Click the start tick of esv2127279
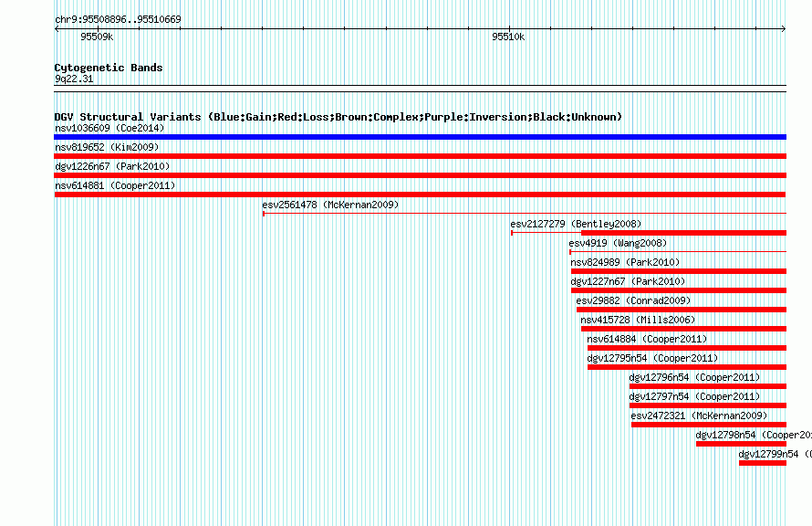Viewport: 812px width, 526px height. click(512, 233)
